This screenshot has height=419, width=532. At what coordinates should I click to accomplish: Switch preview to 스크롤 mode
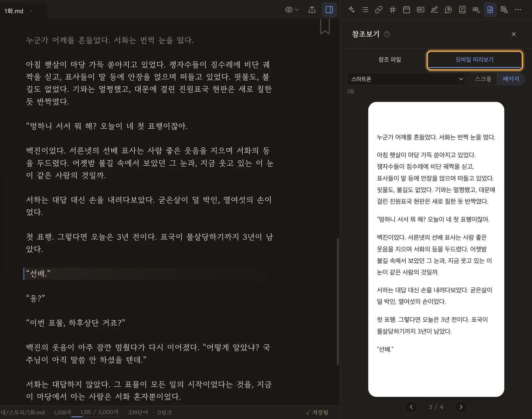(483, 79)
